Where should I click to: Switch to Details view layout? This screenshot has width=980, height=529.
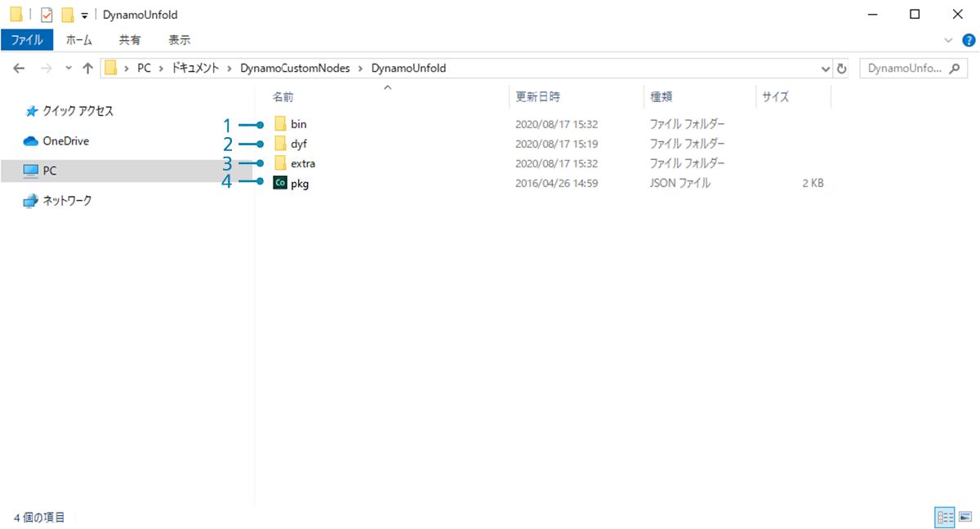tap(946, 517)
